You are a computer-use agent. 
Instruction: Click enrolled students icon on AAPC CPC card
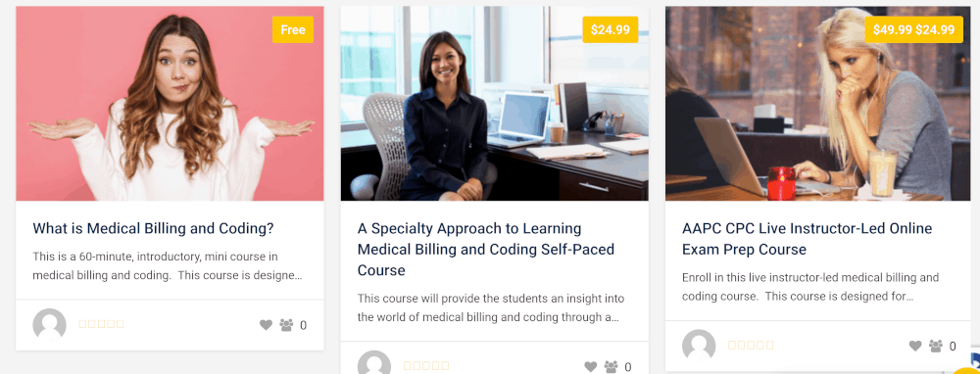pyautogui.click(x=936, y=346)
